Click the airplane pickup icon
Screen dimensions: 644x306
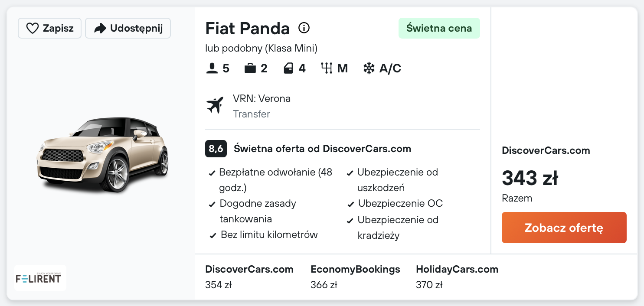[x=215, y=105]
